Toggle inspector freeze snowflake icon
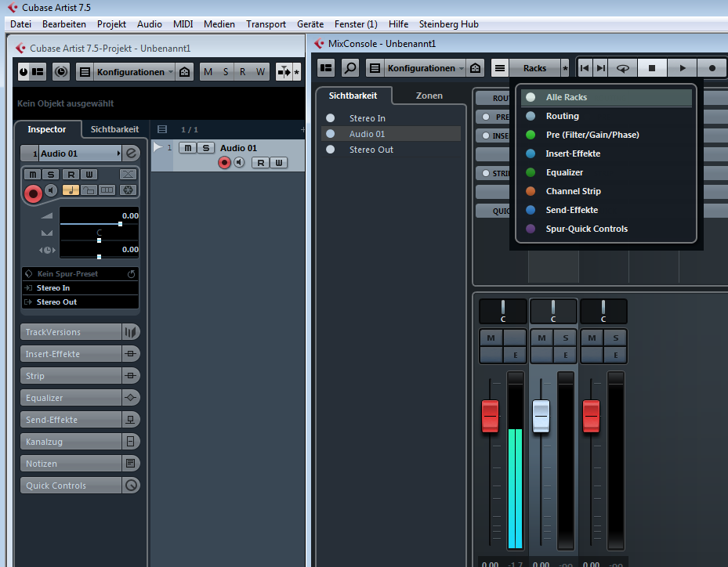The image size is (728, 567). click(x=129, y=190)
